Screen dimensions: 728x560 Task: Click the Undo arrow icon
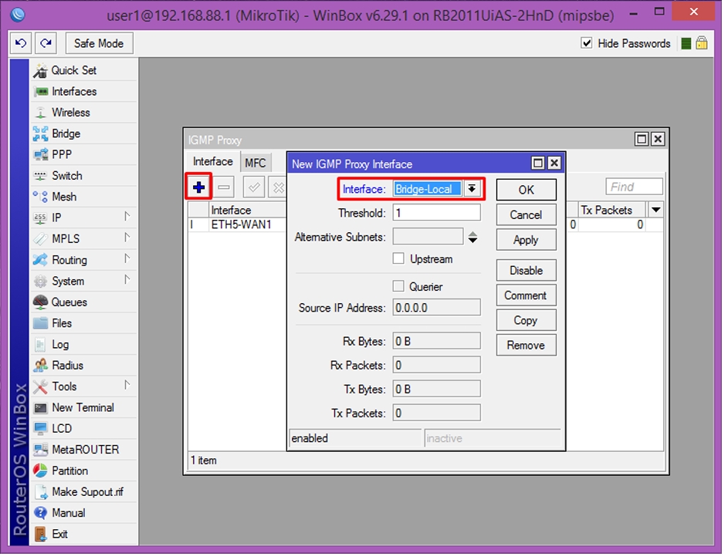(x=21, y=43)
